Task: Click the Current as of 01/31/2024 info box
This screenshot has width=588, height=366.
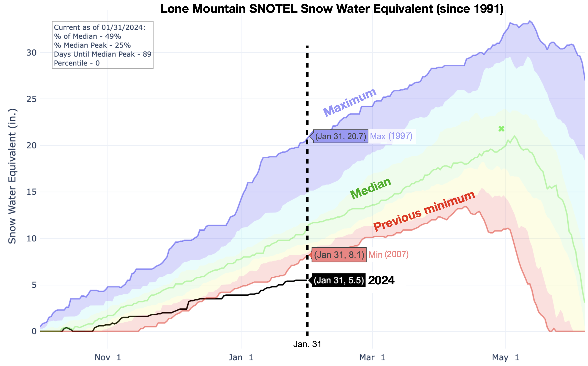Action: point(103,45)
